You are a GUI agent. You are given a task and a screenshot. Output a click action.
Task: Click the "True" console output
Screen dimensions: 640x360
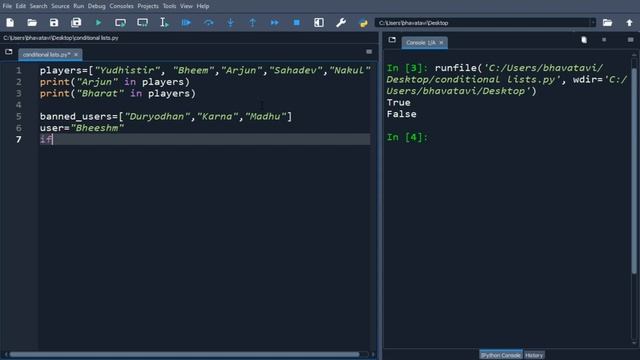[x=398, y=102]
